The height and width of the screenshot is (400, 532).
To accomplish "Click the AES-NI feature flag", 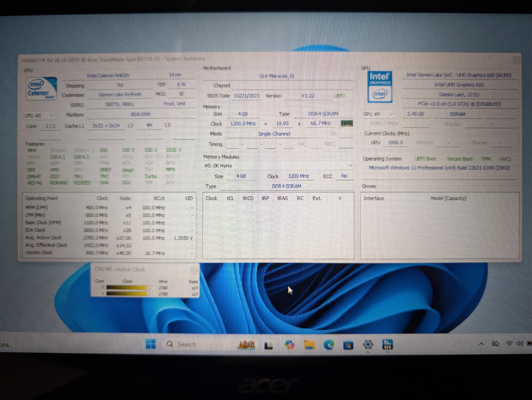I will 35,183.
